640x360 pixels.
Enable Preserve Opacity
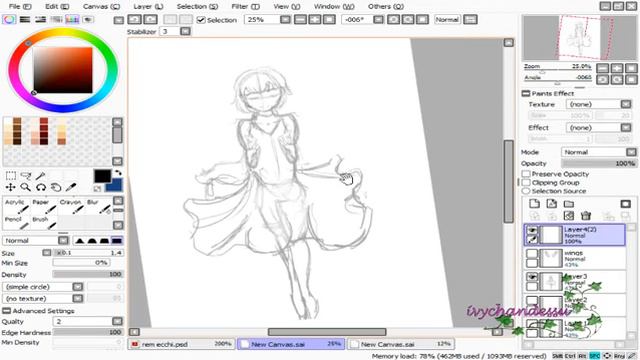[x=526, y=174]
